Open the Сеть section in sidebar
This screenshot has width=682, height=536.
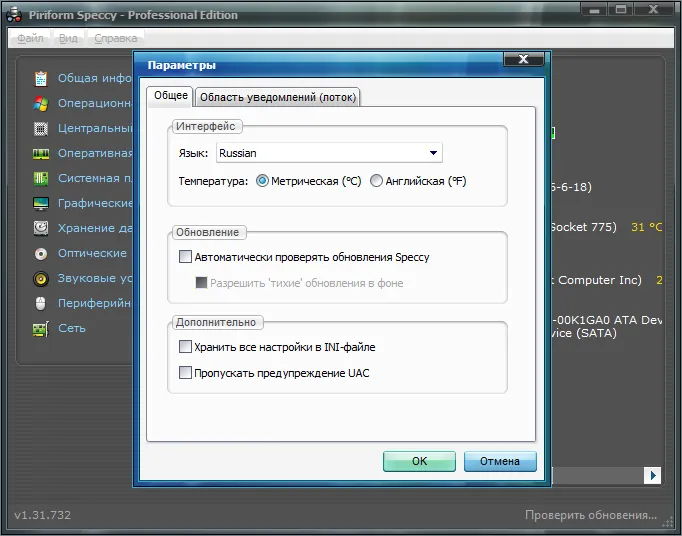coord(72,328)
